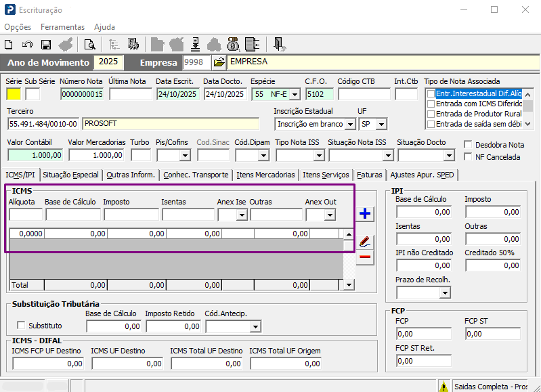Edit ICMS line with pencil icon
This screenshot has width=541, height=392.
pos(365,242)
